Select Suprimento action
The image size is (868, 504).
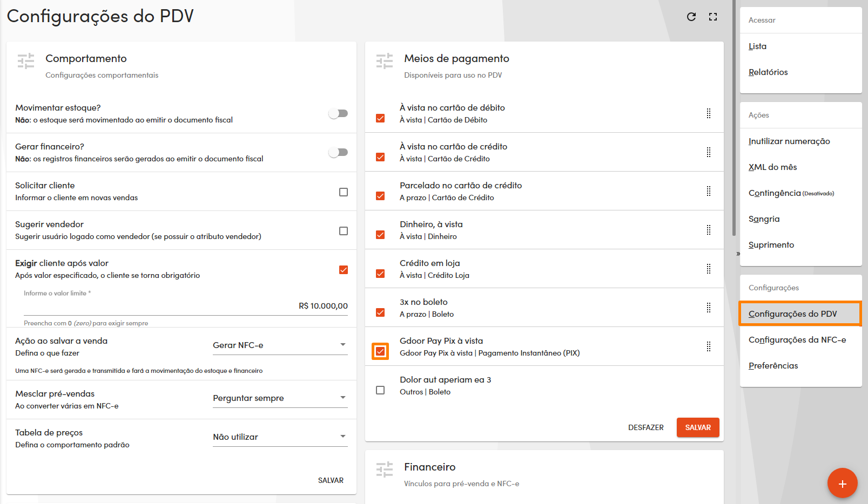point(801,245)
